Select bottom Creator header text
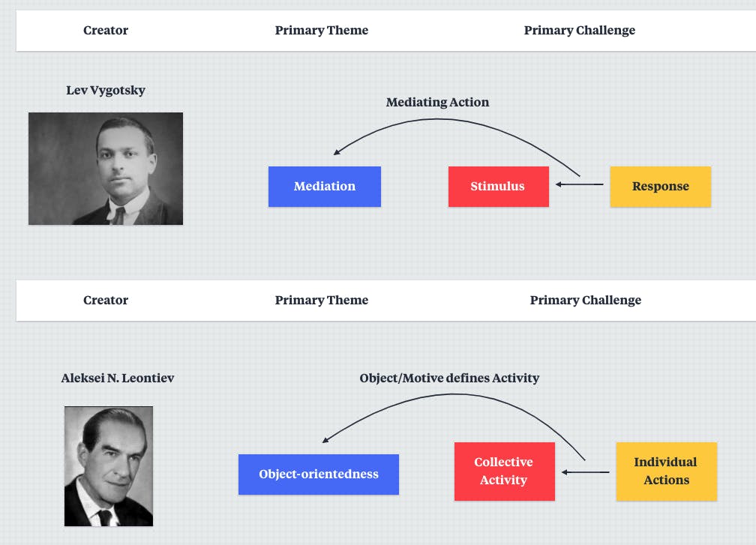Viewport: 756px width, 545px height. coord(106,300)
